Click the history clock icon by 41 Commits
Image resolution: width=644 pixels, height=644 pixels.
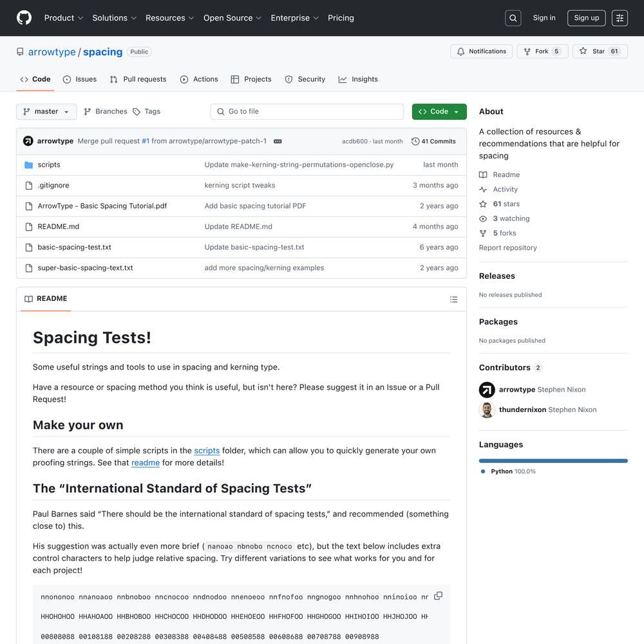(x=415, y=141)
